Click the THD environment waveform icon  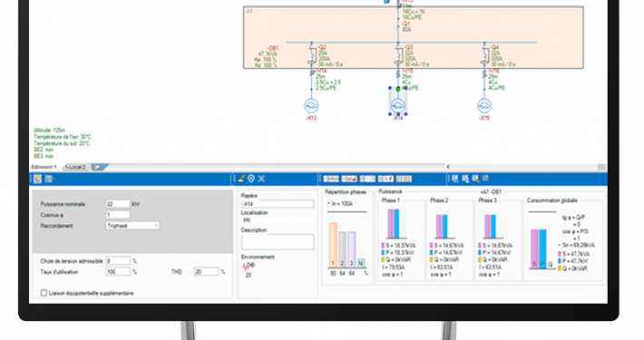[x=246, y=267]
